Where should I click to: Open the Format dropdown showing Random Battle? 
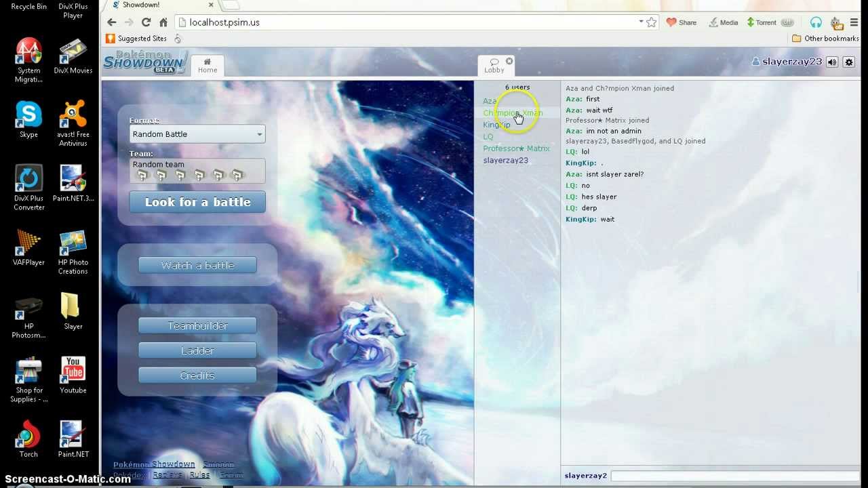coord(197,134)
